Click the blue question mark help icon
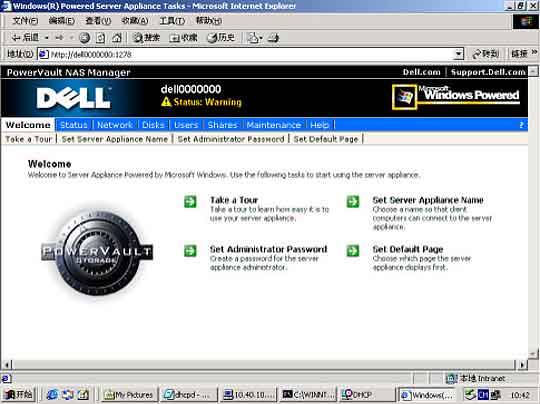 click(521, 125)
